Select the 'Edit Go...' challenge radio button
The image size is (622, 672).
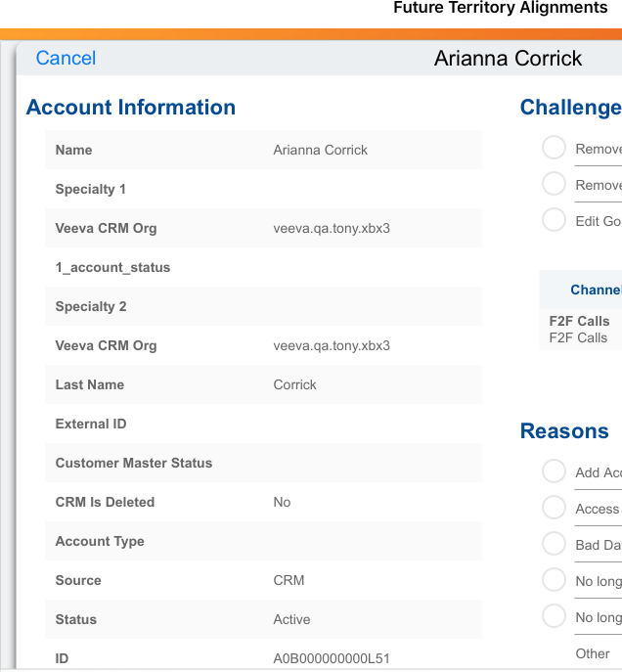(555, 220)
